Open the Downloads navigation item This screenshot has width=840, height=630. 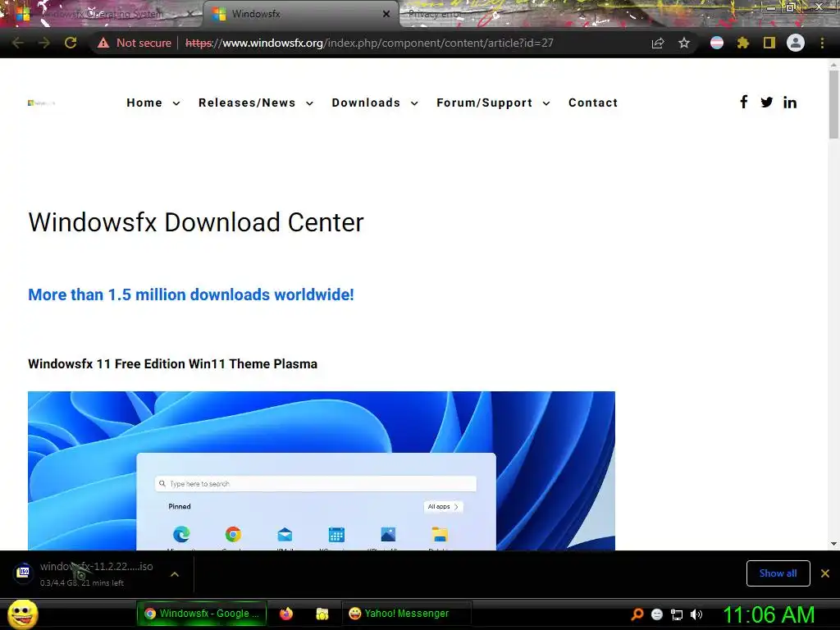click(366, 103)
